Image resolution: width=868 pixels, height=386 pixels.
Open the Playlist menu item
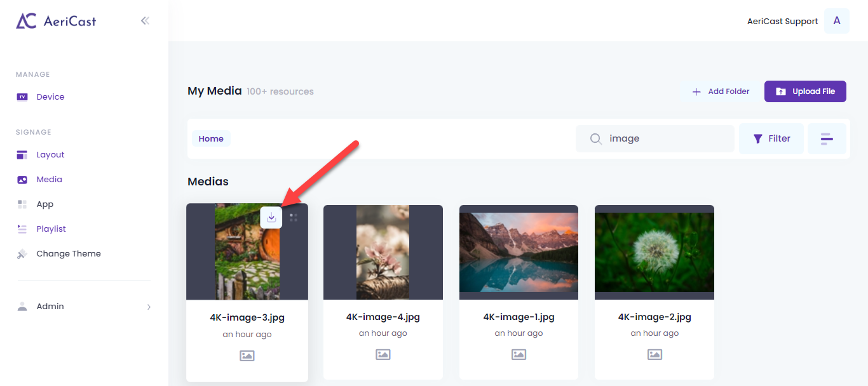click(x=51, y=229)
